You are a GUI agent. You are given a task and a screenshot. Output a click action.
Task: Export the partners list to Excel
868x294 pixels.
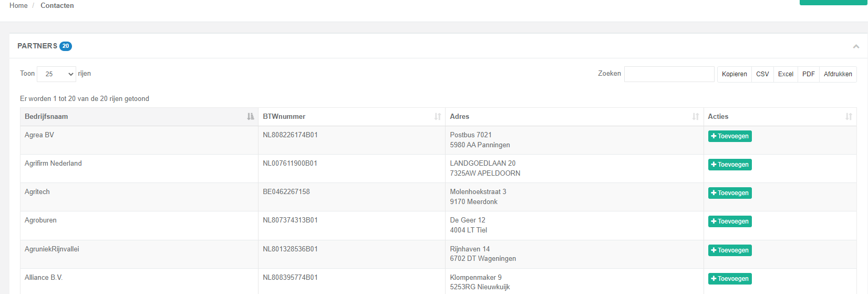786,74
